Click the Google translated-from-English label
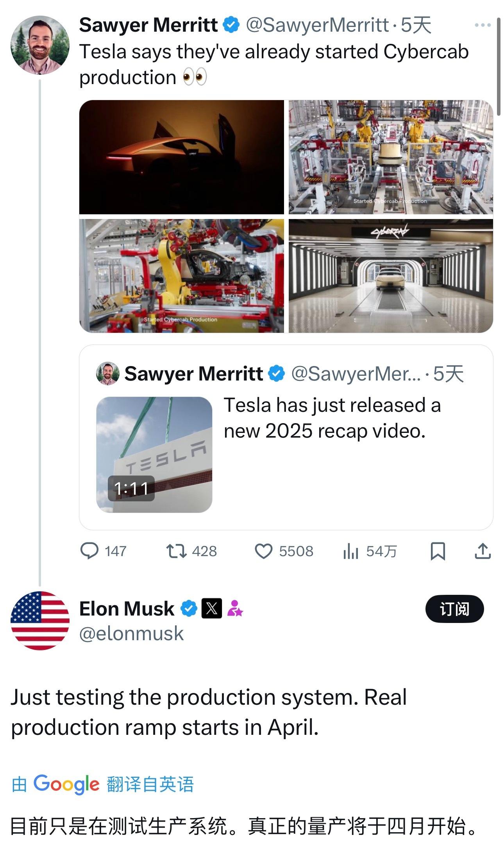Image resolution: width=504 pixels, height=867 pixels. pos(102,784)
